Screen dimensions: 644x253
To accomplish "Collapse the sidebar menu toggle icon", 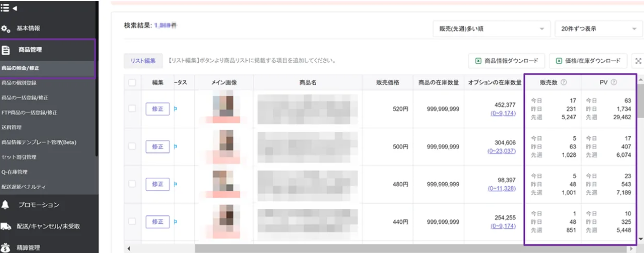I will (9, 8).
